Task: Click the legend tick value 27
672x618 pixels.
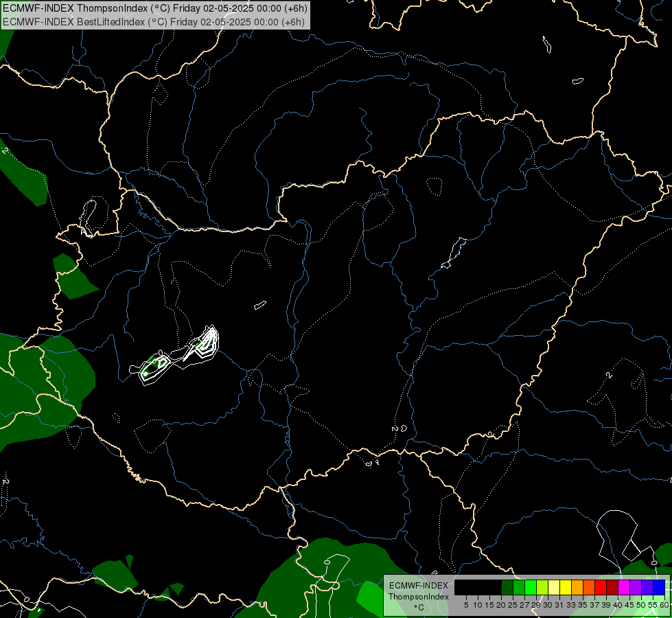Action: (x=524, y=605)
